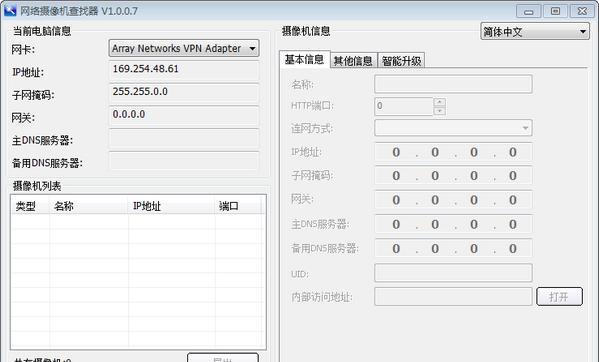Click the last octet of camera 子网掩码

(513, 176)
